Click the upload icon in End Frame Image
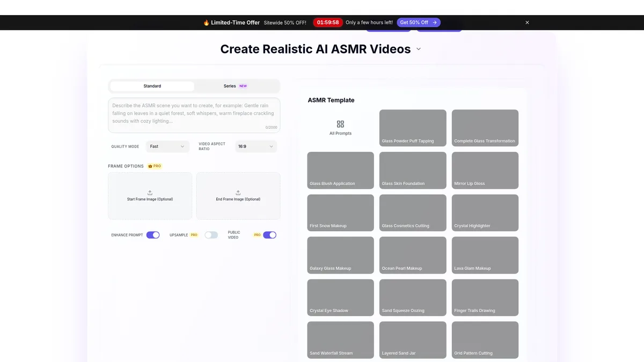The height and width of the screenshot is (362, 644). click(238, 193)
